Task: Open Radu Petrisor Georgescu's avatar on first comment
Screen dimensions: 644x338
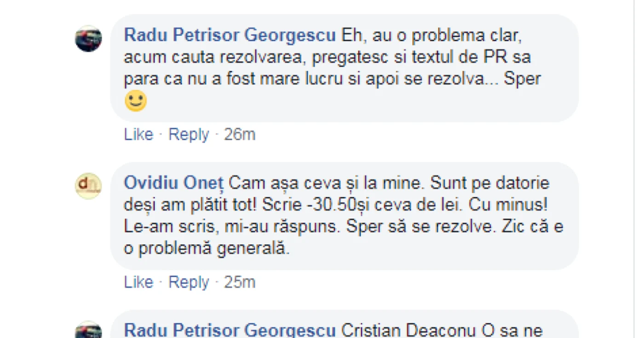Action: 88,39
